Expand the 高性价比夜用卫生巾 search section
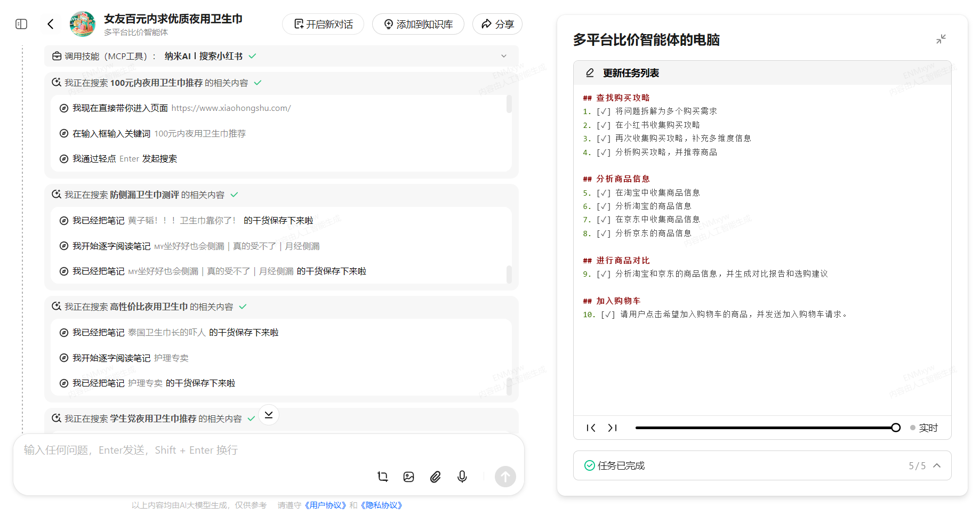980x515 pixels. click(282, 307)
